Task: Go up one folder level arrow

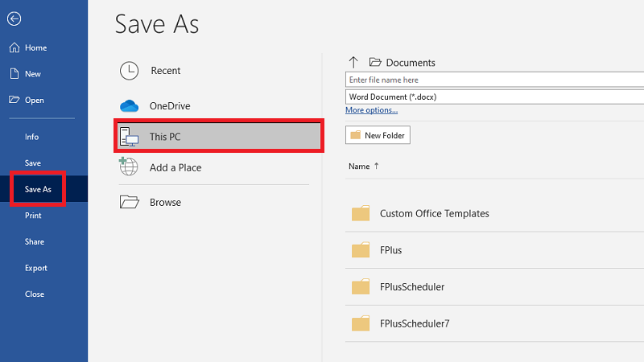Action: 353,63
